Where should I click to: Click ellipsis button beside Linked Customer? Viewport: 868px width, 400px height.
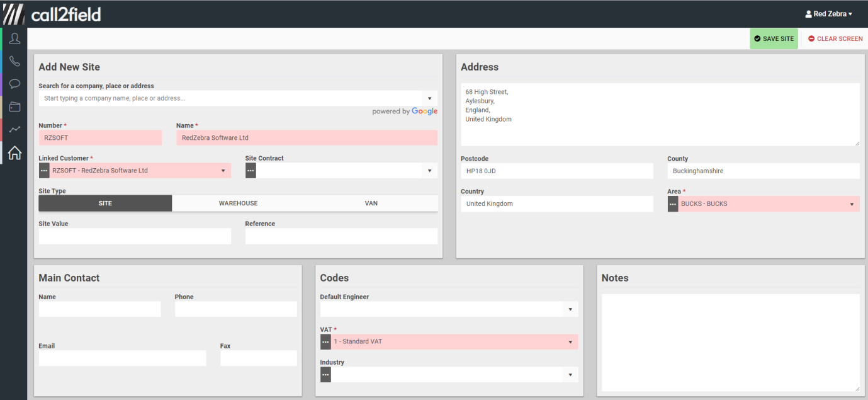pos(44,171)
